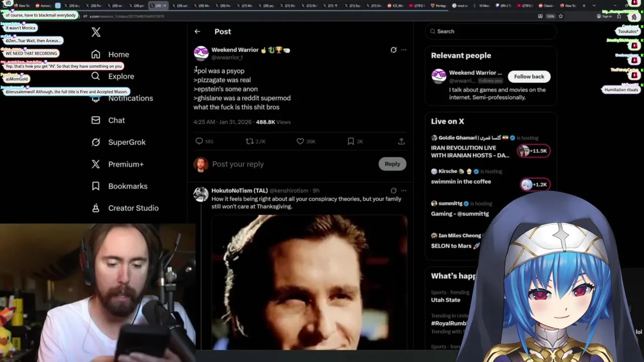The width and height of the screenshot is (644, 362).
Task: Click Weekend Warrior's avatar on the post
Action: (201, 53)
